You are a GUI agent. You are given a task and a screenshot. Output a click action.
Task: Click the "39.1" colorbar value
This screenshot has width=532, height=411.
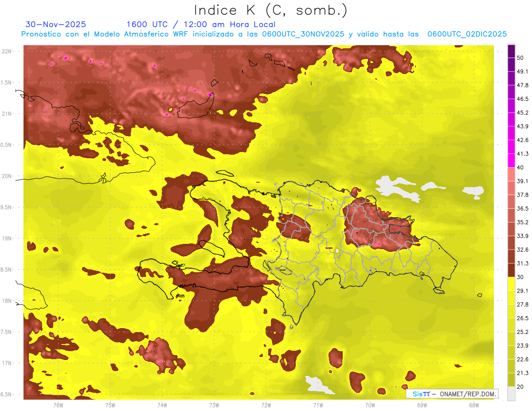[522, 181]
